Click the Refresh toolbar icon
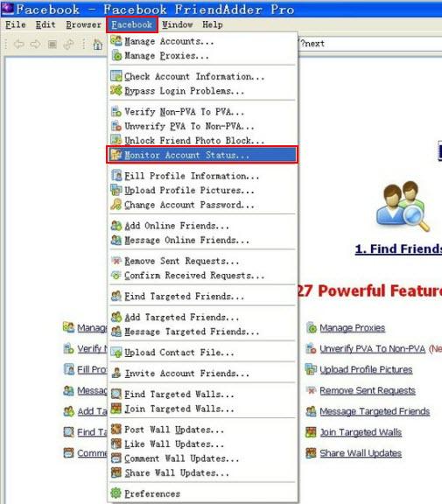 68,44
